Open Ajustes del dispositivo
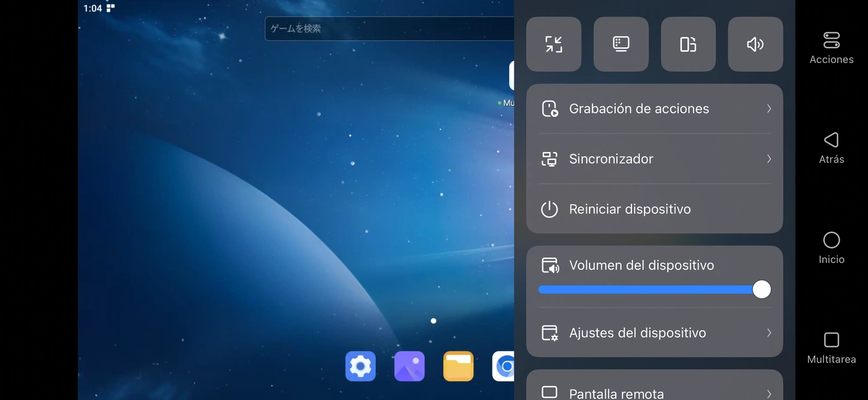 654,333
